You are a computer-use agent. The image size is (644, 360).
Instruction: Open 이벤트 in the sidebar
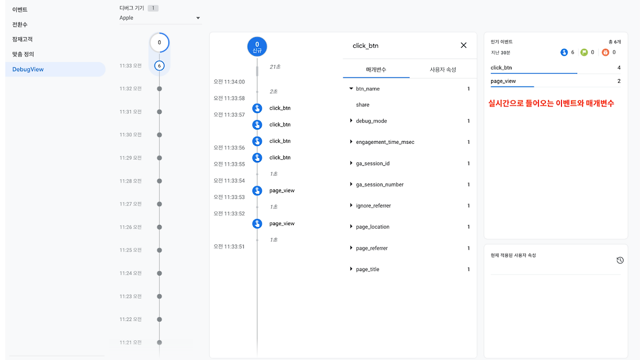(20, 10)
